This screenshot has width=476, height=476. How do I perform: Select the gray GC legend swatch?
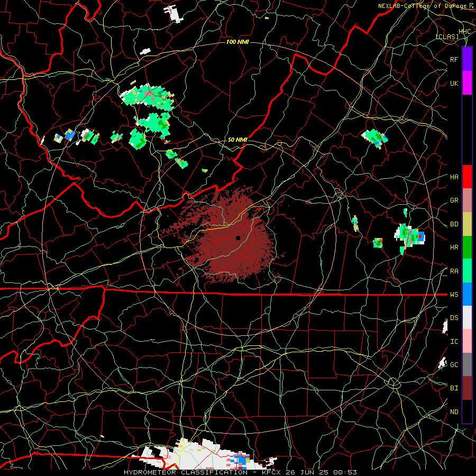click(x=467, y=364)
